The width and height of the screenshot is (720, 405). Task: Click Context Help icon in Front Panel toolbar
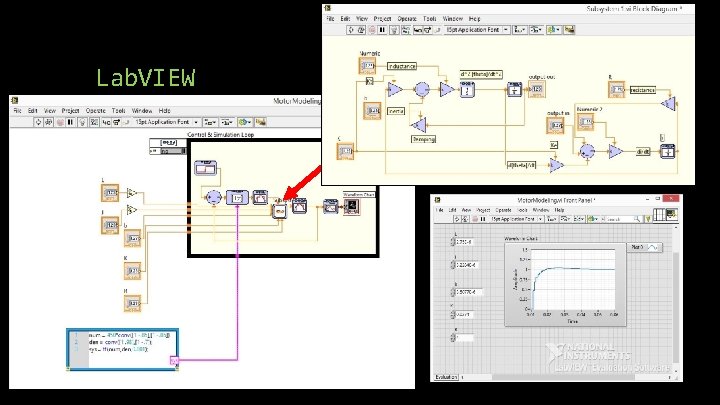[648, 219]
